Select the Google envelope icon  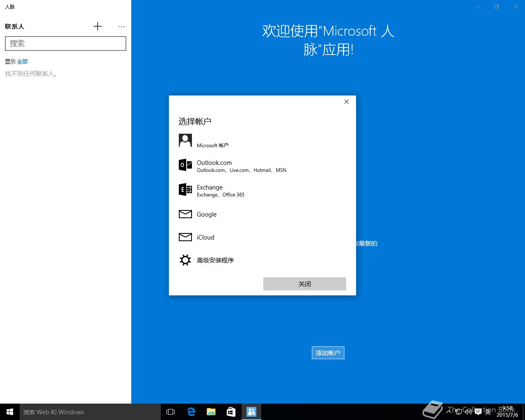coord(185,214)
